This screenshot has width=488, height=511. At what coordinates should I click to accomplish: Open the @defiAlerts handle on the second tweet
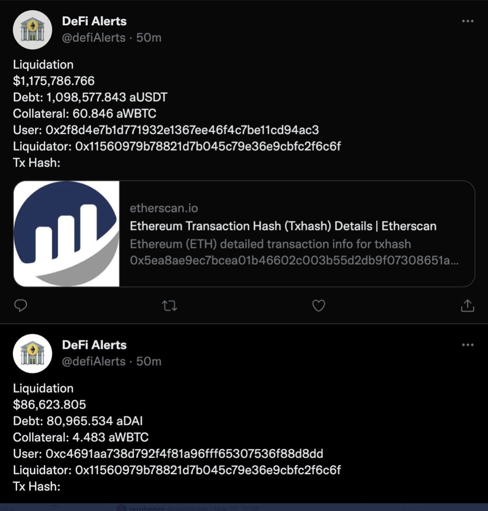coord(94,361)
